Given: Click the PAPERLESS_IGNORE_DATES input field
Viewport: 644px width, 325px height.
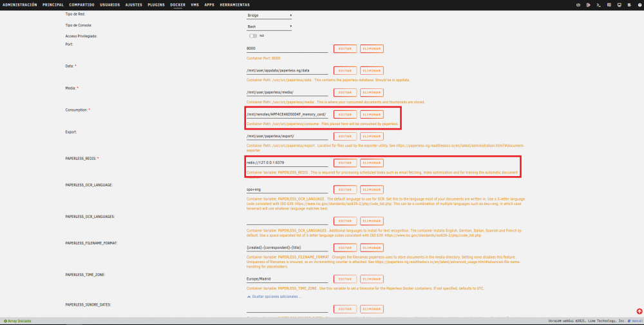Looking at the screenshot, I should 287,309.
